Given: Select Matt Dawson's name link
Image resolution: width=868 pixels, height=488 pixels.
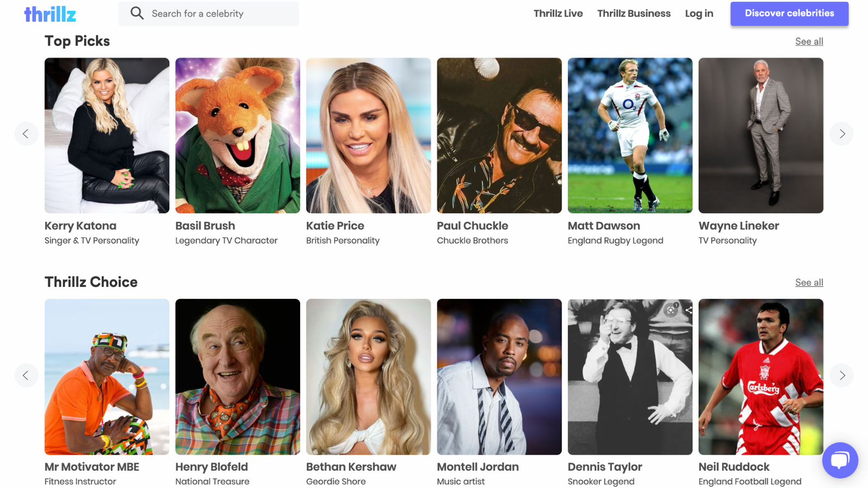Looking at the screenshot, I should [604, 226].
